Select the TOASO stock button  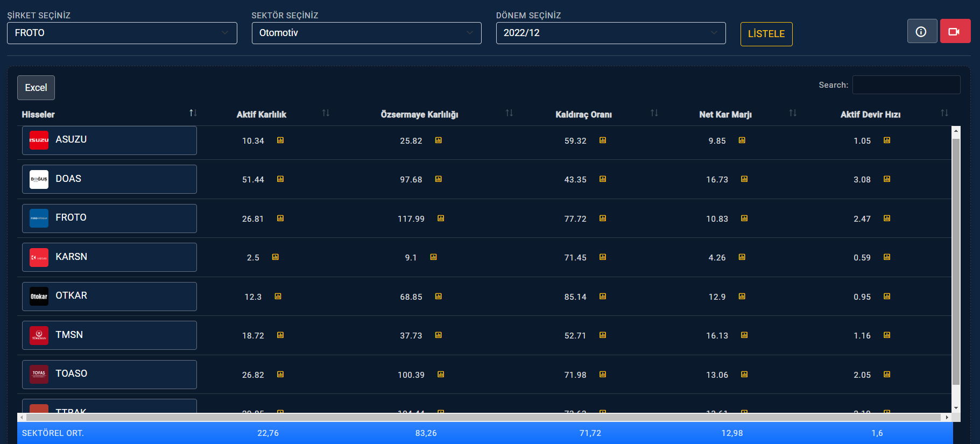pos(109,375)
